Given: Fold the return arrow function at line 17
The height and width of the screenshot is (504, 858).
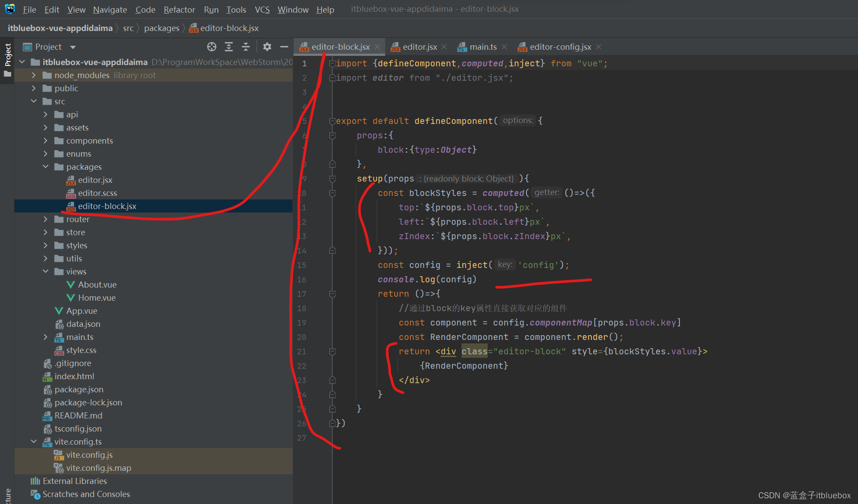Looking at the screenshot, I should 332,294.
